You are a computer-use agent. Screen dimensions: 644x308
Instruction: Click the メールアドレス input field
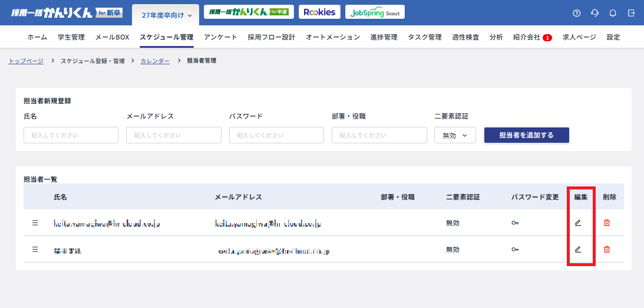(x=174, y=135)
